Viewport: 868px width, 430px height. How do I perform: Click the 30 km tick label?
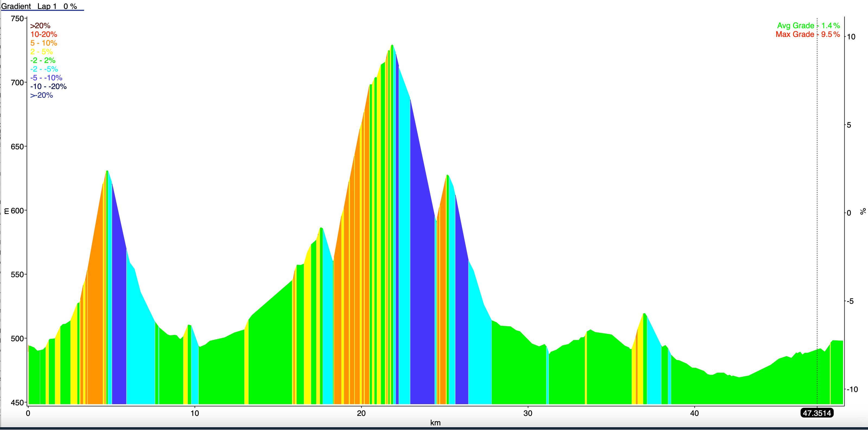528,413
